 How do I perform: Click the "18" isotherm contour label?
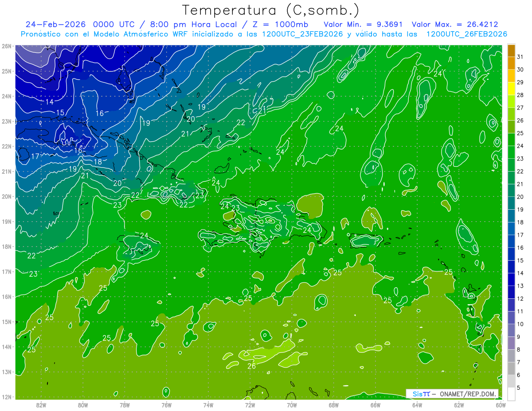pyautogui.click(x=98, y=162)
